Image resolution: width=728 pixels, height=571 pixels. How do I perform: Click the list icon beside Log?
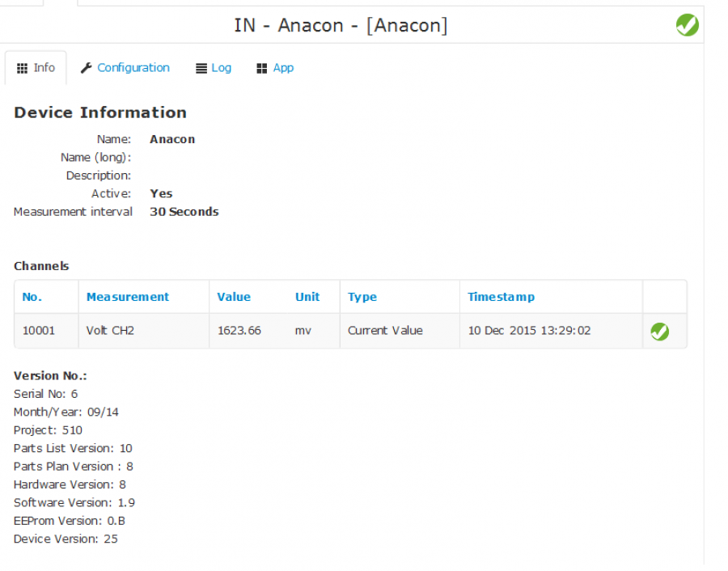coord(201,68)
